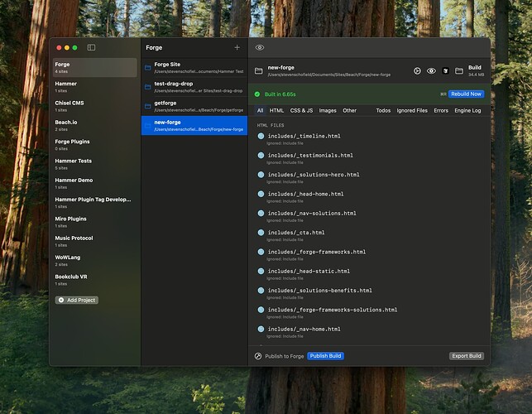
Task: Select the highlighted new-forge site entry
Action: tap(194, 126)
